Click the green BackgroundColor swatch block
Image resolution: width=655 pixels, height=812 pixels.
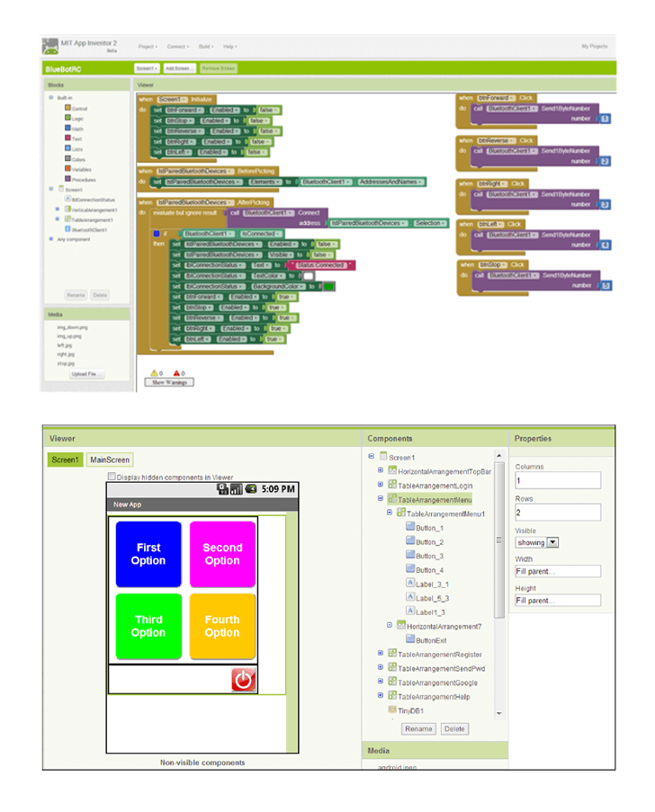click(x=329, y=286)
